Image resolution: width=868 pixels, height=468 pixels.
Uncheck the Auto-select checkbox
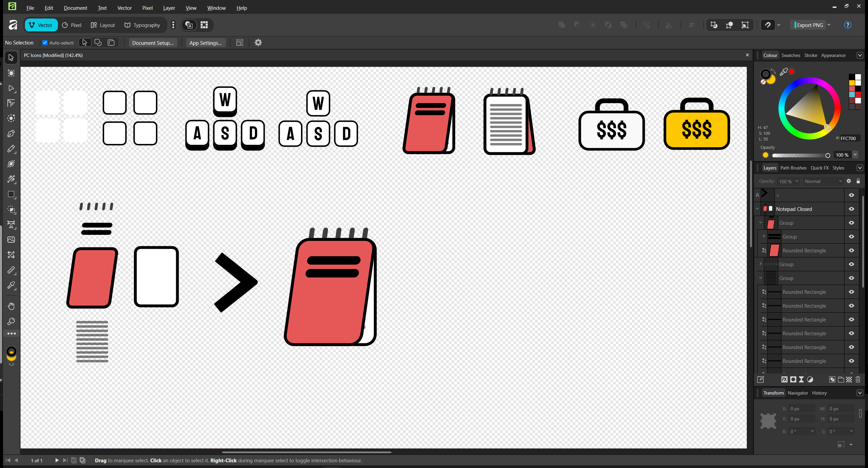(x=45, y=43)
